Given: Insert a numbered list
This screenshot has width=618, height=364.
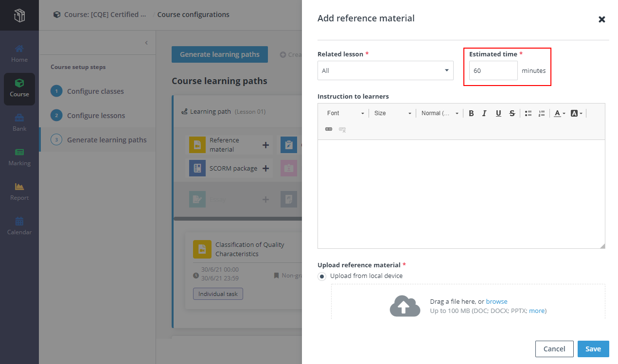Looking at the screenshot, I should click(542, 113).
